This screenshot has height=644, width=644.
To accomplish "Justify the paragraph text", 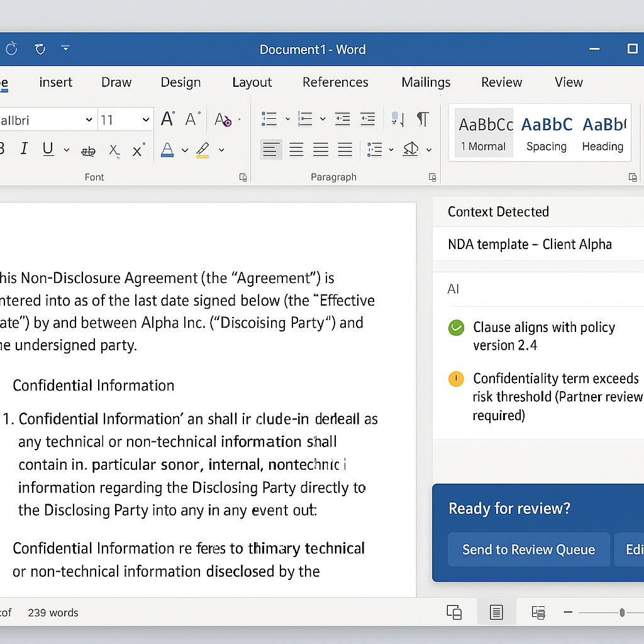I will (345, 150).
